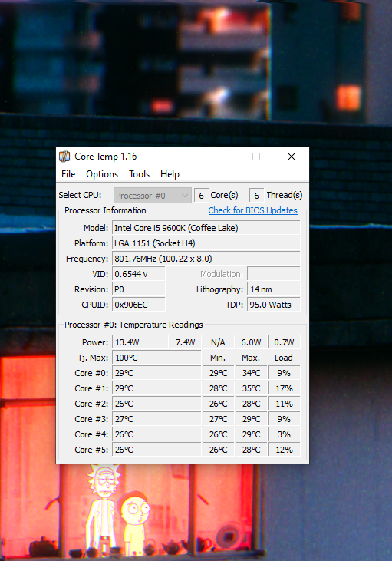Click Core #3 current temperature 27°C
The height and width of the screenshot is (561, 392).
pos(156,419)
